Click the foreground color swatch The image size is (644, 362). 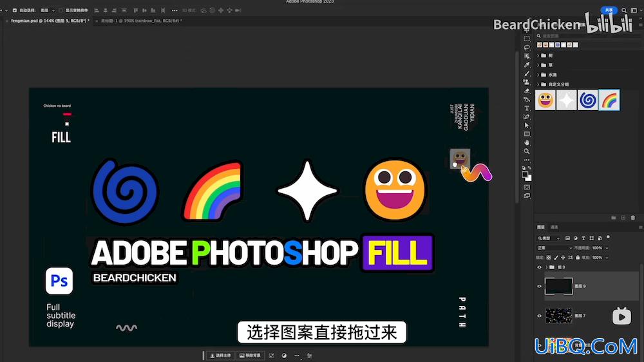[x=525, y=174]
